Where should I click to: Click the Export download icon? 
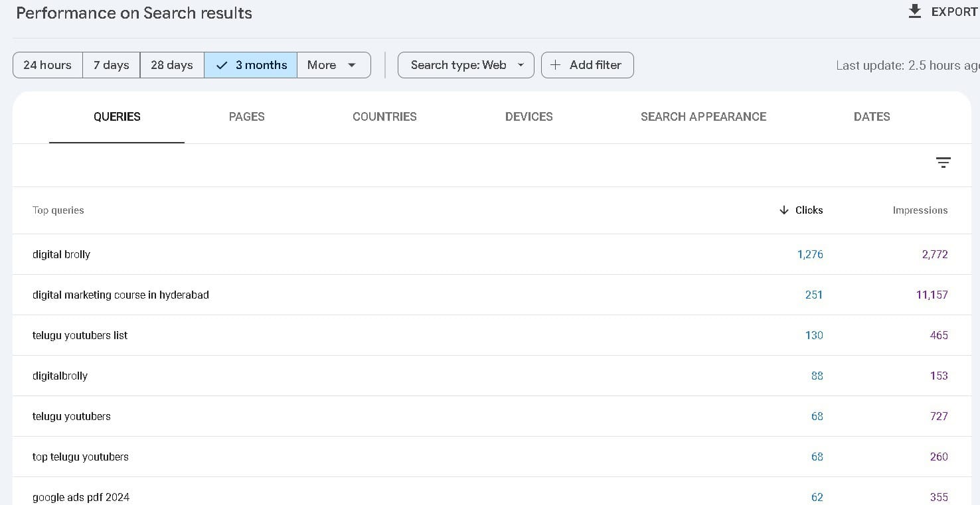[x=915, y=11]
